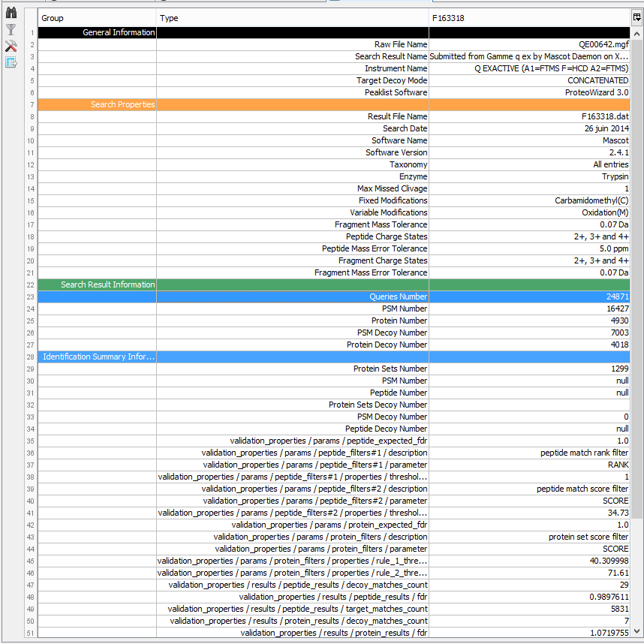This screenshot has width=644, height=644.
Task: Click the 16427 PSM value
Action: click(529, 308)
